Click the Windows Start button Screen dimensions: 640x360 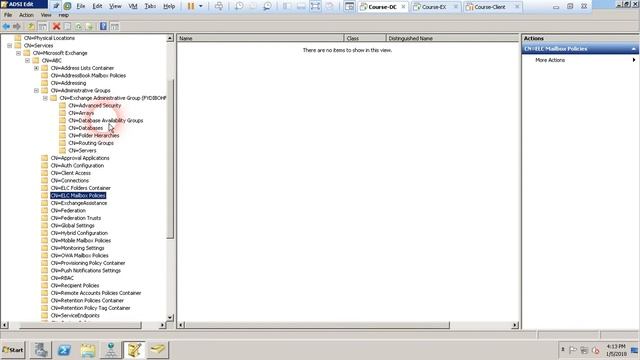pyautogui.click(x=13, y=350)
